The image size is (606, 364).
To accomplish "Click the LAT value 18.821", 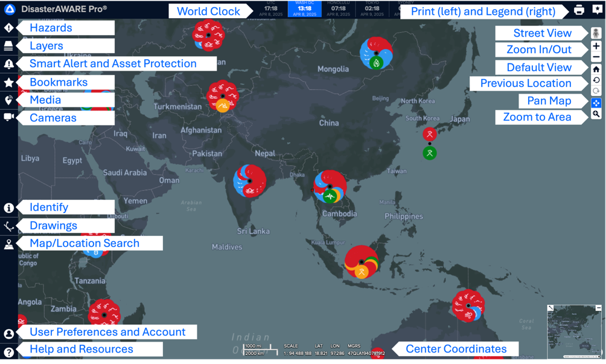I will [321, 353].
